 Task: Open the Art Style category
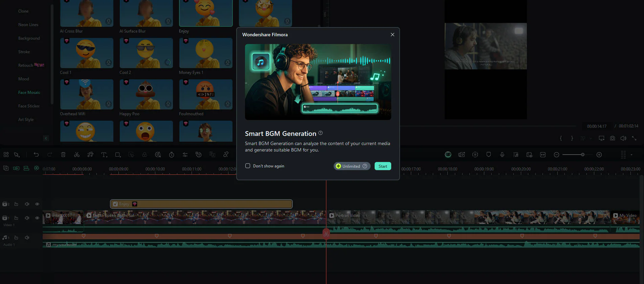[26, 120]
